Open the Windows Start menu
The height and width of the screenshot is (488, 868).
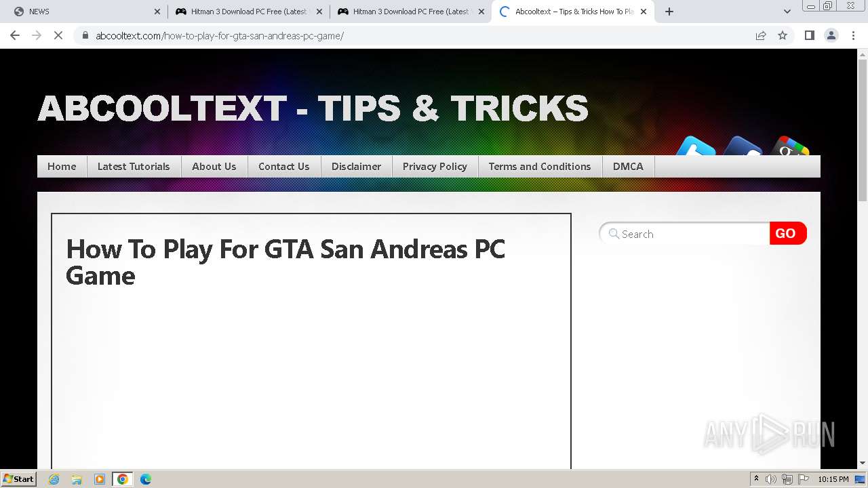pyautogui.click(x=19, y=479)
